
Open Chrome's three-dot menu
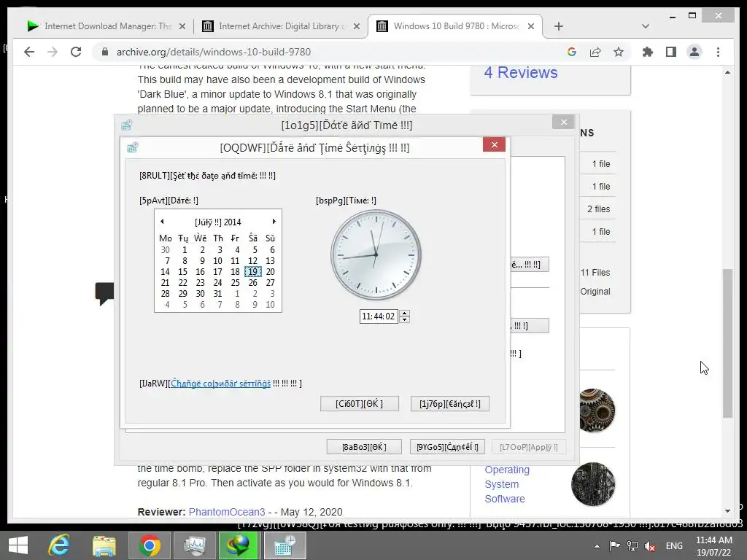click(718, 52)
